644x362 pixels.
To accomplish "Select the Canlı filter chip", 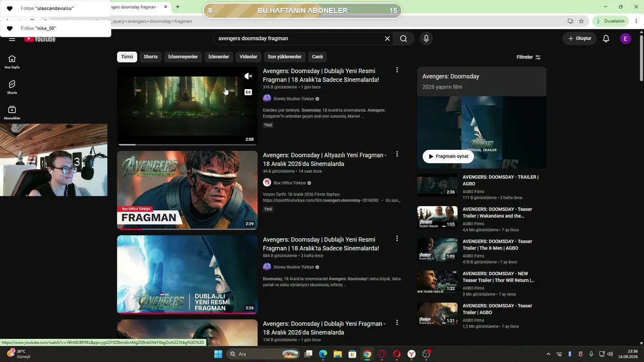I will click(x=317, y=57).
